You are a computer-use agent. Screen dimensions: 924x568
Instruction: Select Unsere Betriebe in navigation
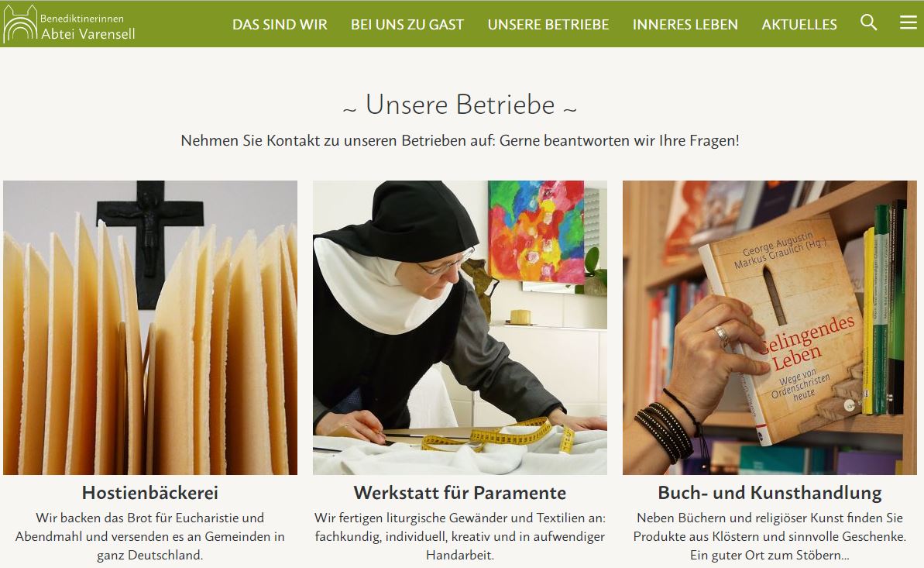pyautogui.click(x=548, y=24)
